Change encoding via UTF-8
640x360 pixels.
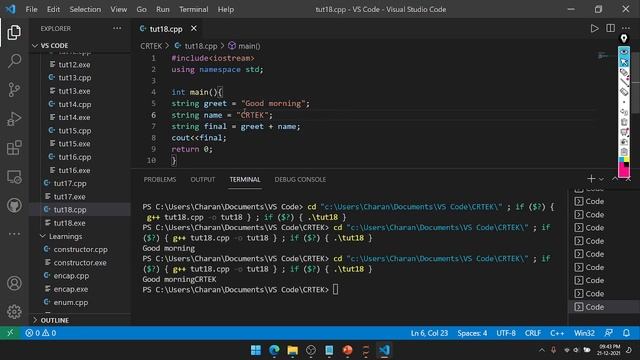(506, 333)
